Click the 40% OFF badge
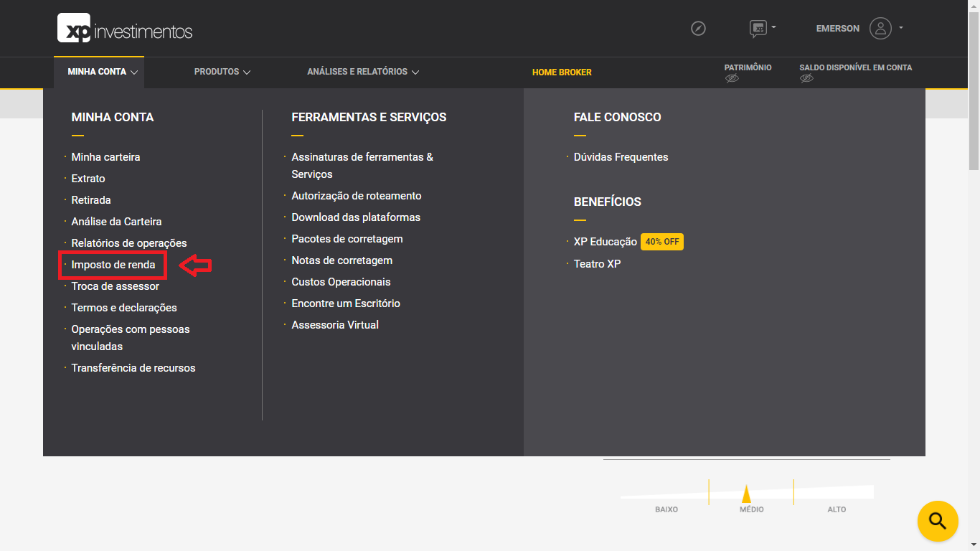 662,242
